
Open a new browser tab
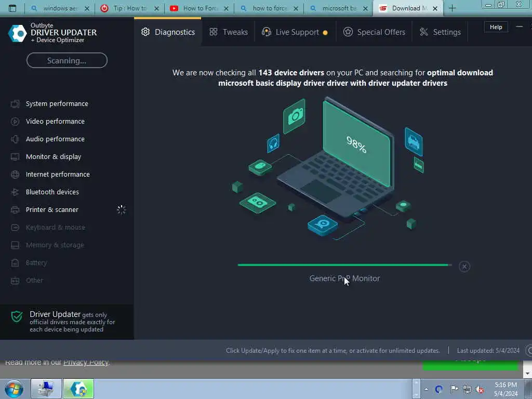pyautogui.click(x=452, y=8)
